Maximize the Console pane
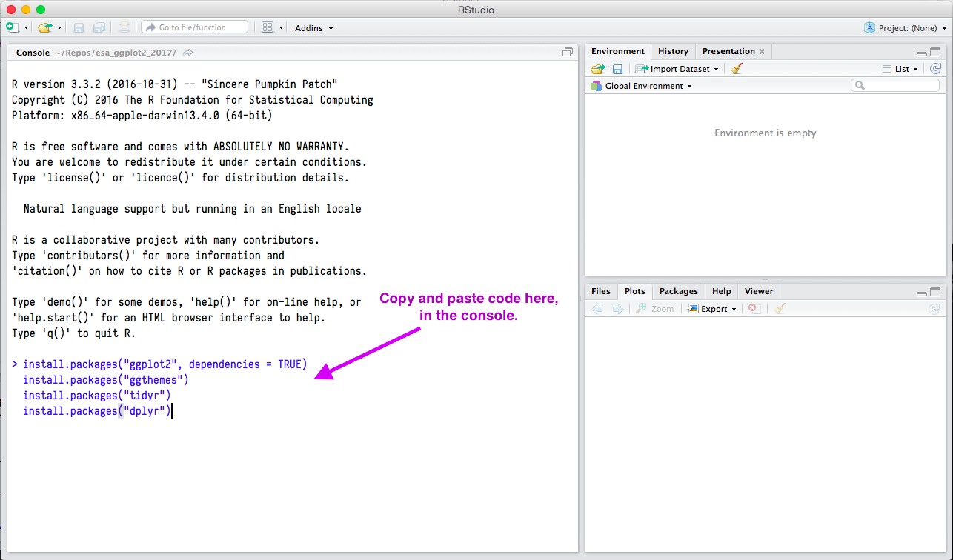The width and height of the screenshot is (953, 560). coord(568,52)
